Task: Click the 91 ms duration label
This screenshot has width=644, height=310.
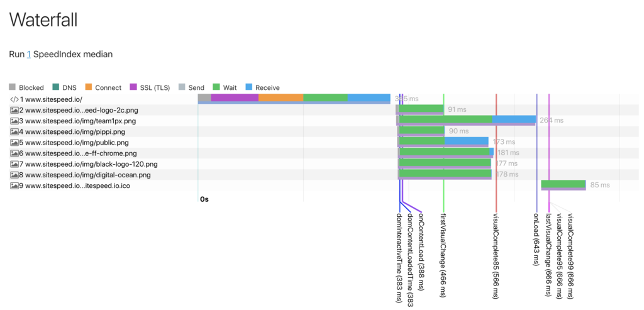Action: (x=457, y=109)
